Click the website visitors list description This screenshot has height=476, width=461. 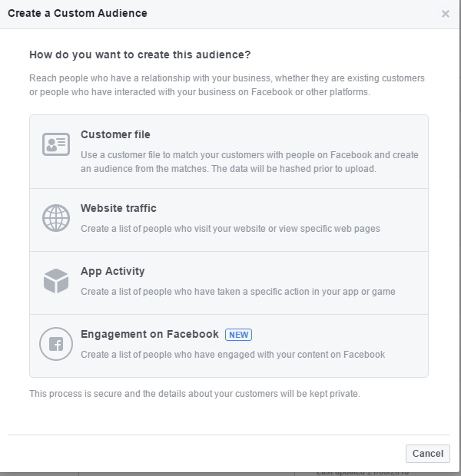tap(230, 228)
